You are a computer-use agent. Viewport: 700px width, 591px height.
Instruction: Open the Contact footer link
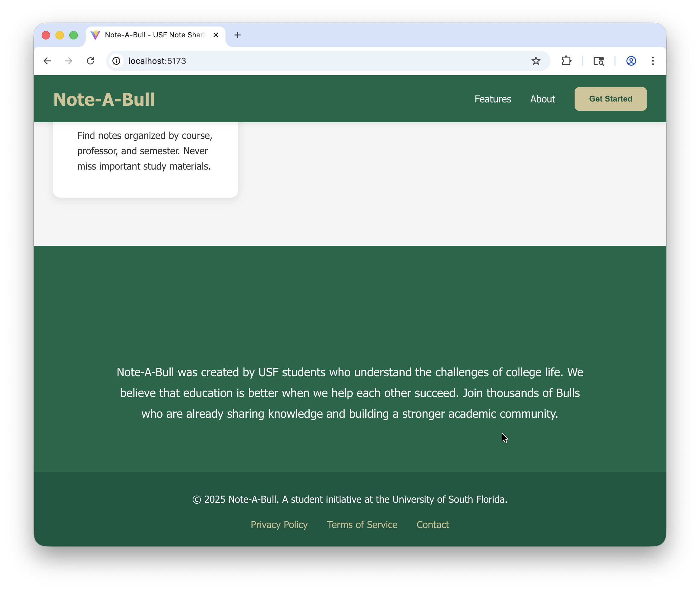click(x=433, y=525)
